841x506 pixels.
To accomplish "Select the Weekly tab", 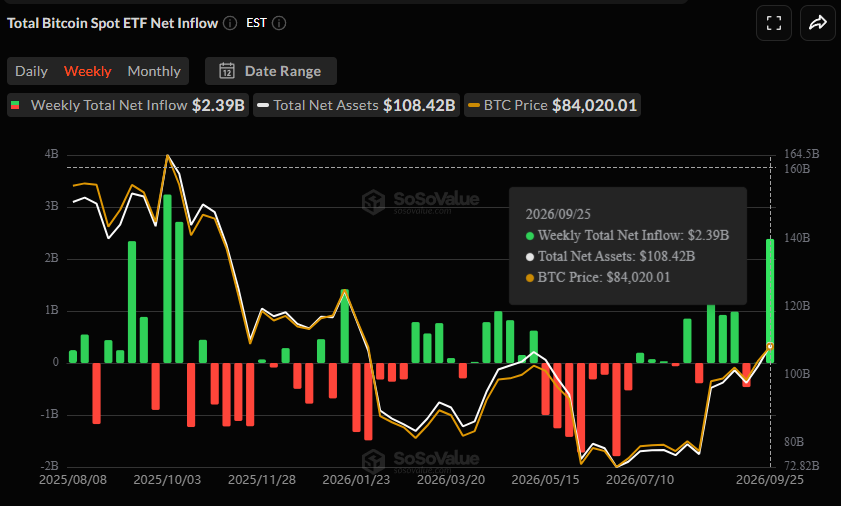I will [87, 71].
